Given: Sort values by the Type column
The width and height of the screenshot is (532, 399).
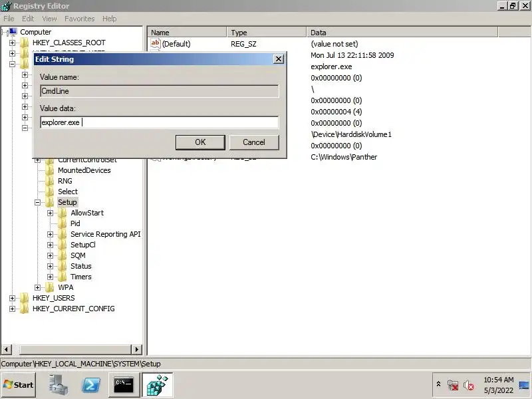Looking at the screenshot, I should tap(267, 33).
